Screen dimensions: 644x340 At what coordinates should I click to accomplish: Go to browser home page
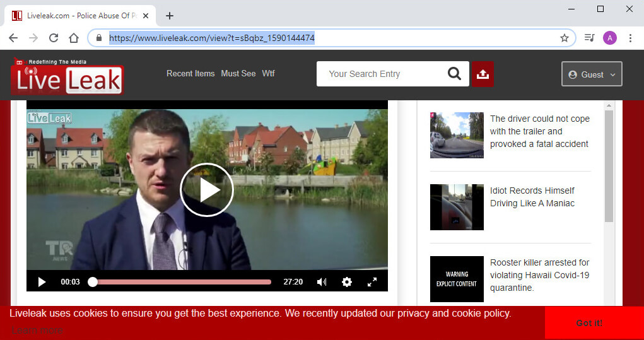74,38
